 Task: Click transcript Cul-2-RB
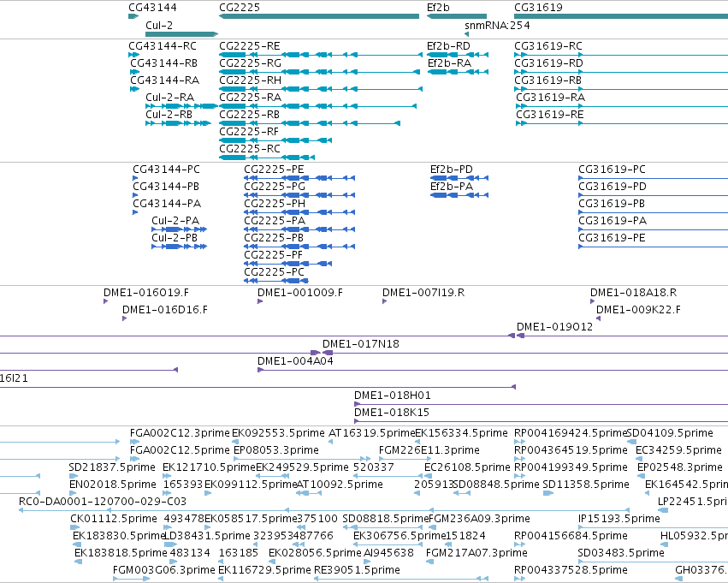point(178,123)
